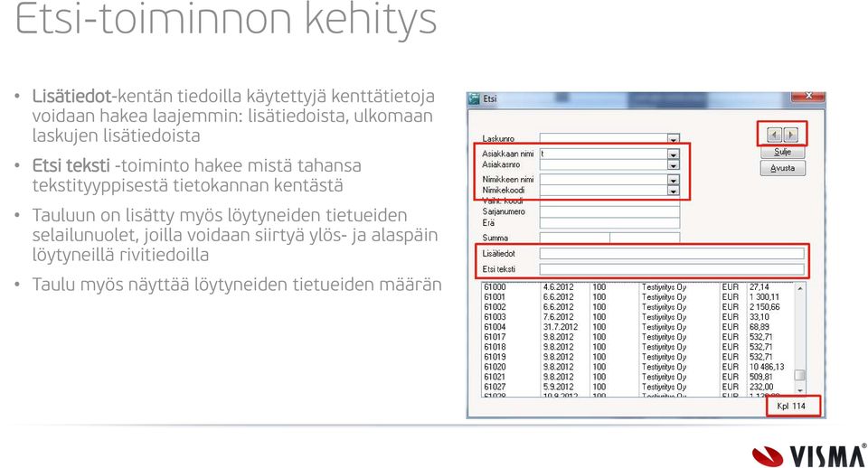868x468 pixels.
Task: Focus the Sarjanumero input field
Action: tap(609, 212)
